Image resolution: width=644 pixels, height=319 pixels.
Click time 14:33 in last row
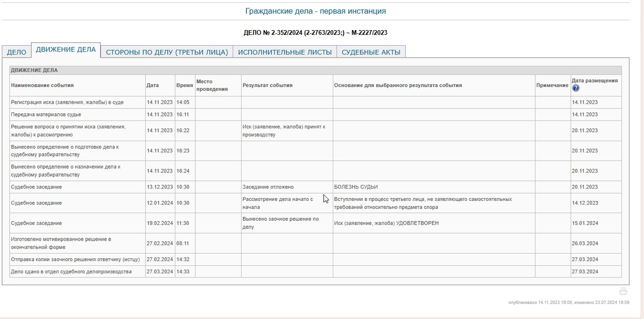(182, 272)
